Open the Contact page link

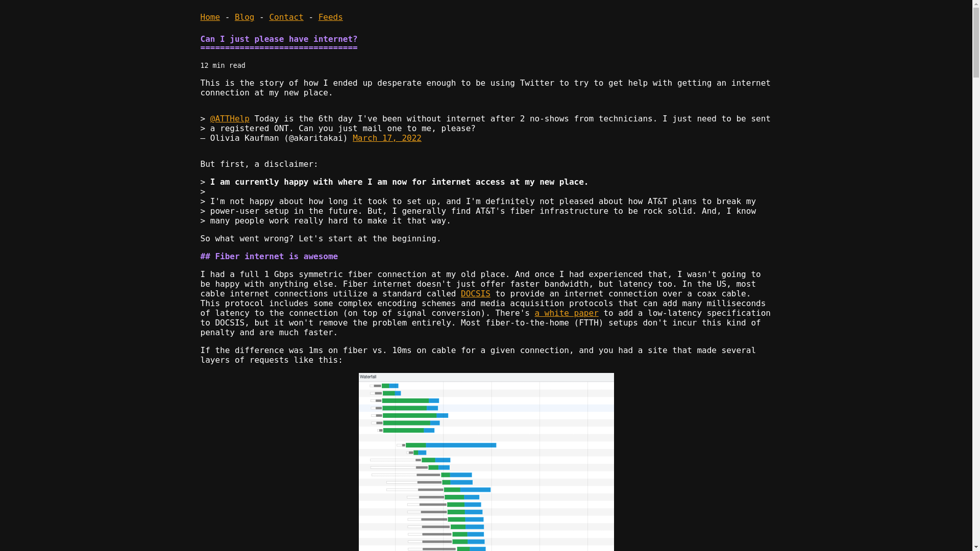(x=286, y=17)
